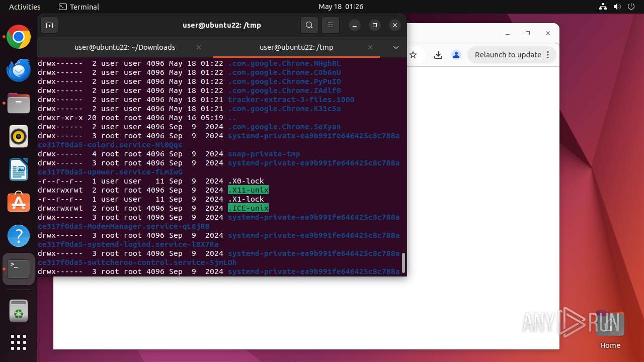Image resolution: width=644 pixels, height=362 pixels.
Task: Open Help from the dock
Action: [19, 236]
